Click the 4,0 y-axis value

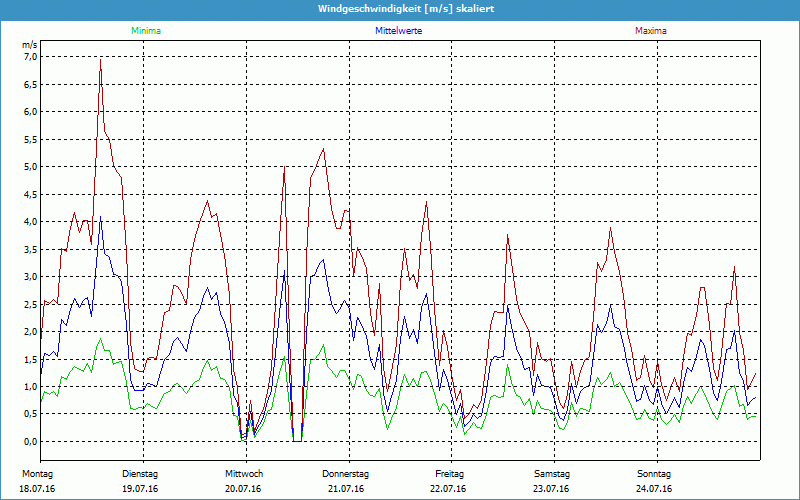pyautogui.click(x=31, y=222)
